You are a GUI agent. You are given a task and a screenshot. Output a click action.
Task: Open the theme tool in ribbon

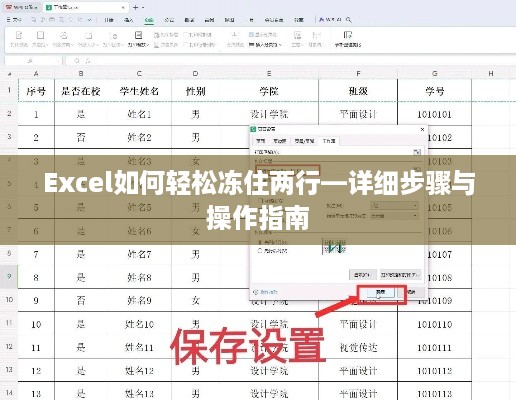(297, 39)
